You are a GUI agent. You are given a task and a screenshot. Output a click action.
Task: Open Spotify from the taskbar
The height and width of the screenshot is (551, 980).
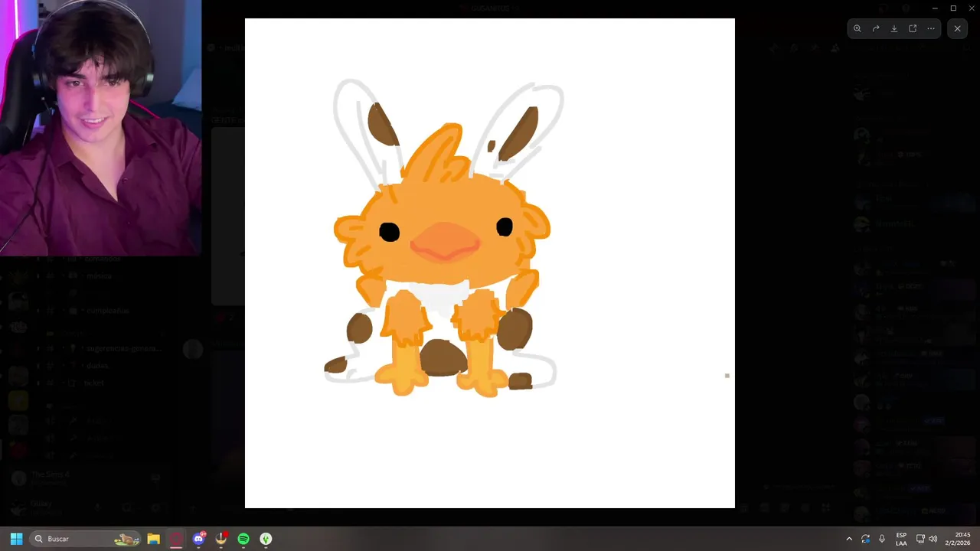243,539
